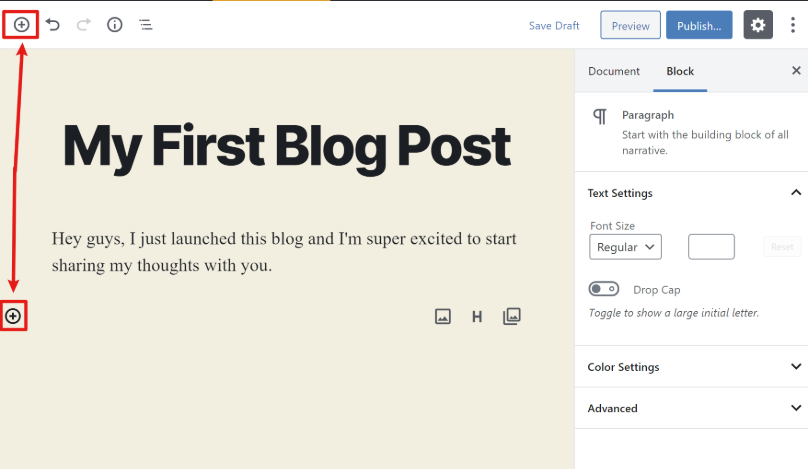Insert a Heading block shortcut

(x=477, y=316)
